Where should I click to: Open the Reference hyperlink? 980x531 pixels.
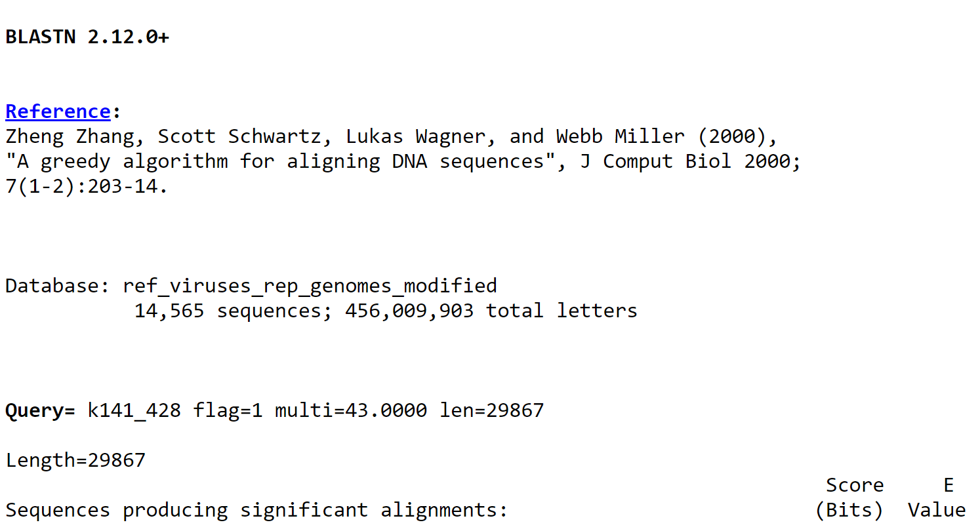58,111
